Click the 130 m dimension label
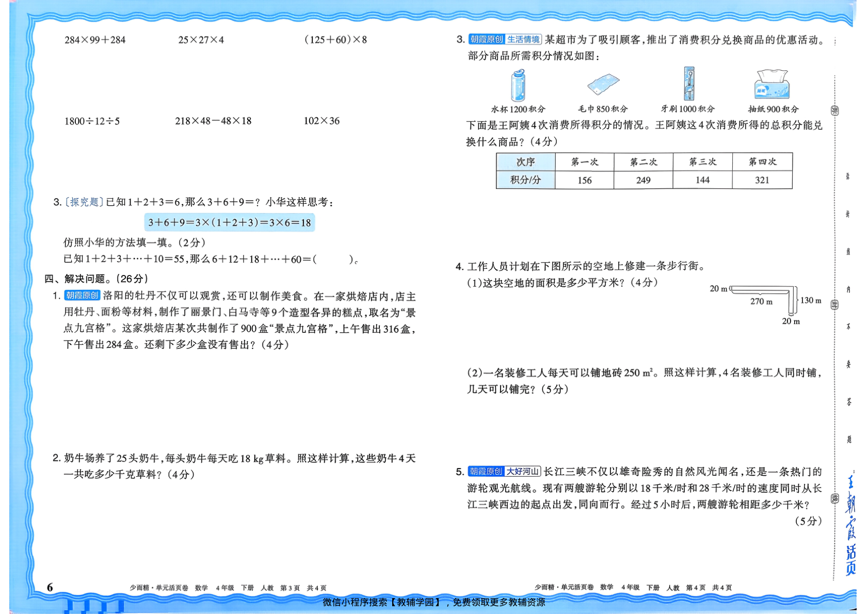 (x=811, y=300)
